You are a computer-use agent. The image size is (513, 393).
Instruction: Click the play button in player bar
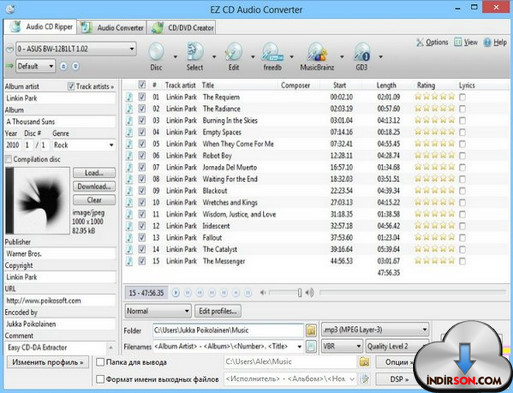(x=175, y=293)
